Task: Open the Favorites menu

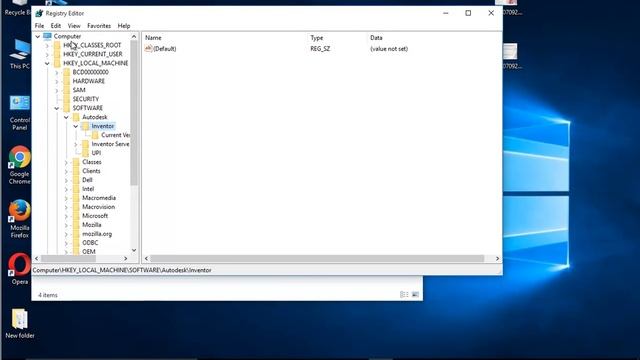Action: [x=99, y=26]
